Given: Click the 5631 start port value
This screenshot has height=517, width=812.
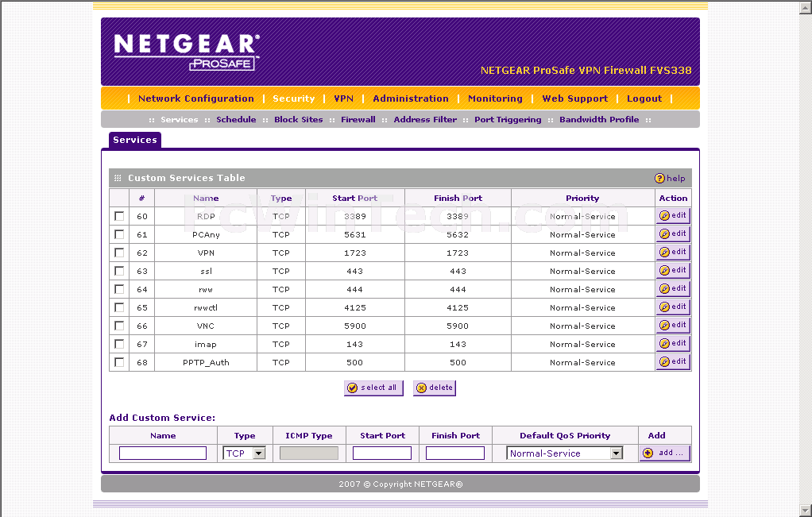Looking at the screenshot, I should (354, 234).
